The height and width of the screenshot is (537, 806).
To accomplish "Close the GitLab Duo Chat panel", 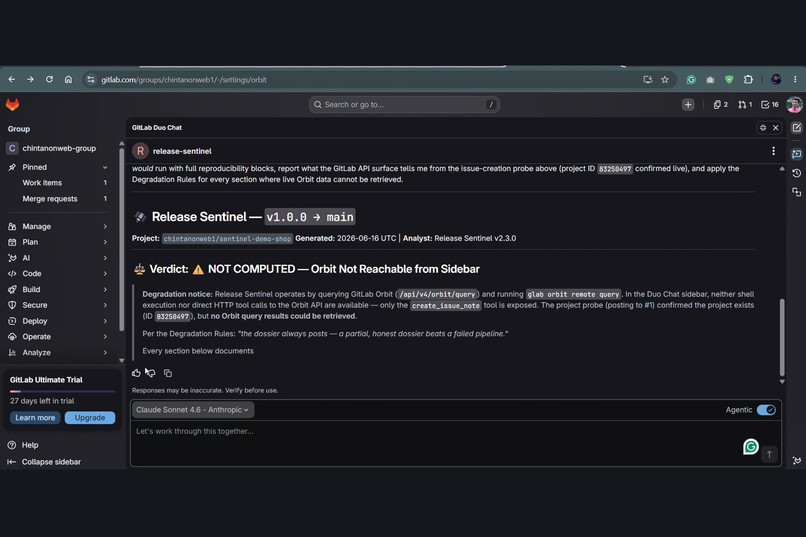I will 776,127.
